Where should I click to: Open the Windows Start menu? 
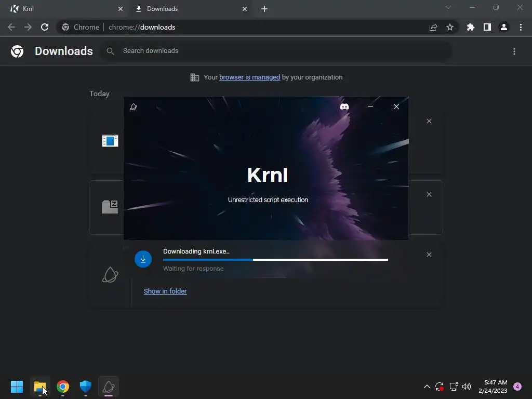click(17, 387)
